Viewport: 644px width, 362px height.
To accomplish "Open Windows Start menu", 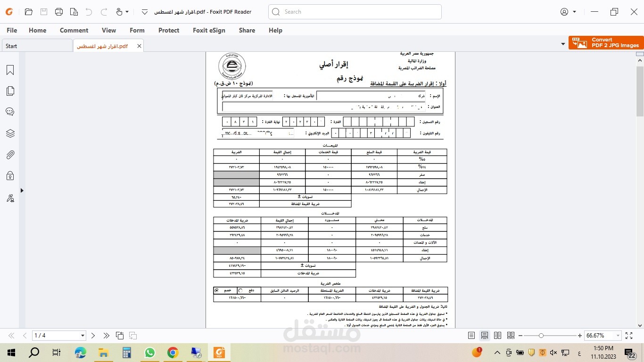I will [11, 353].
